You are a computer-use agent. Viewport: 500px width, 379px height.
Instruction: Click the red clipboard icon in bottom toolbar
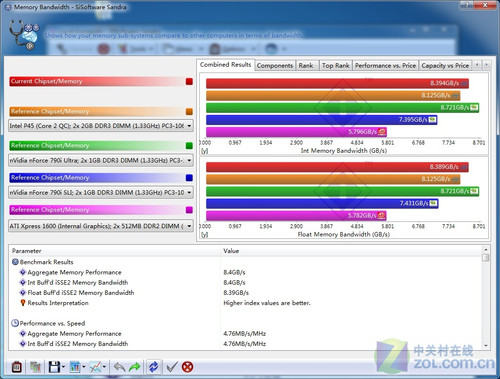click(x=17, y=367)
